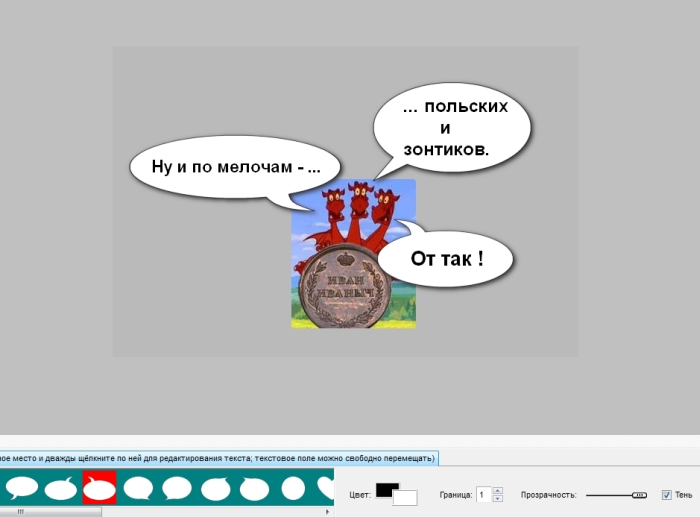Click the red-highlighted selected balloon shape
This screenshot has height=517, width=700.
pyautogui.click(x=100, y=487)
